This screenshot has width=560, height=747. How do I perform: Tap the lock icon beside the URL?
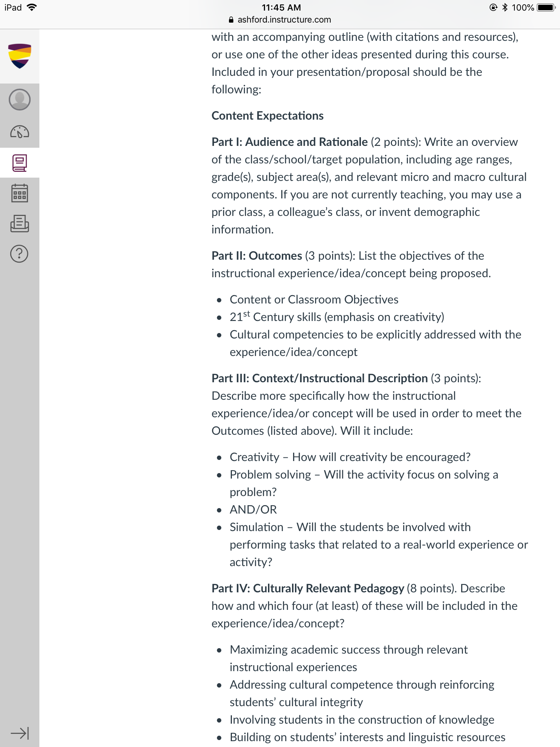[x=231, y=20]
